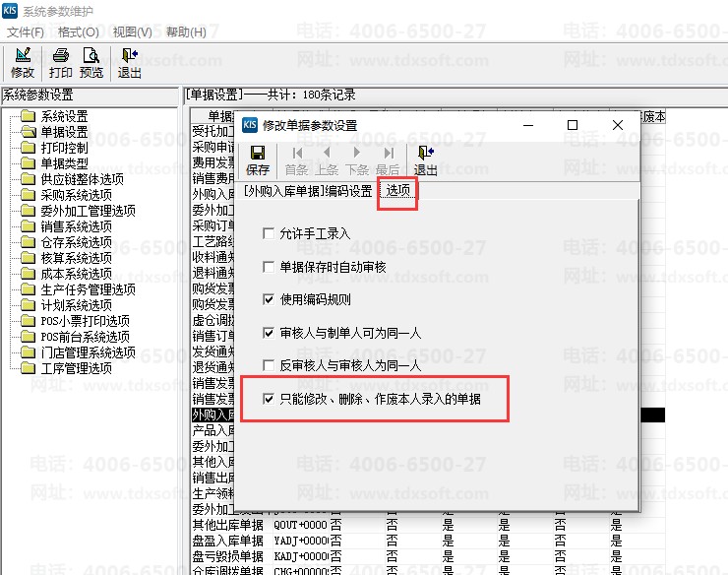Click open folder icon beside 单据设置

coord(28,132)
